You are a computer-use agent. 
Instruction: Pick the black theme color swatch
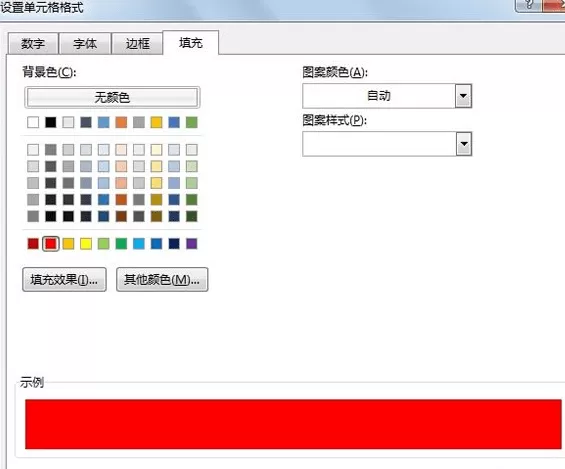[51, 122]
